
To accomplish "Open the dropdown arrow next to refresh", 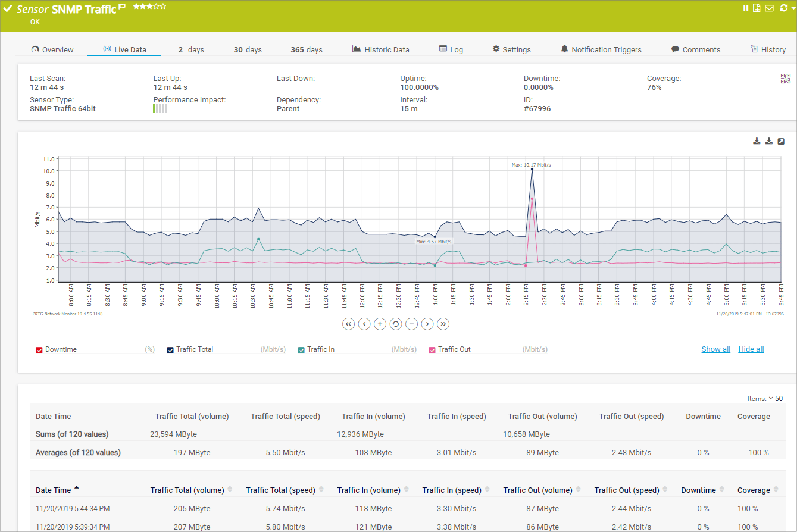I will [792, 8].
